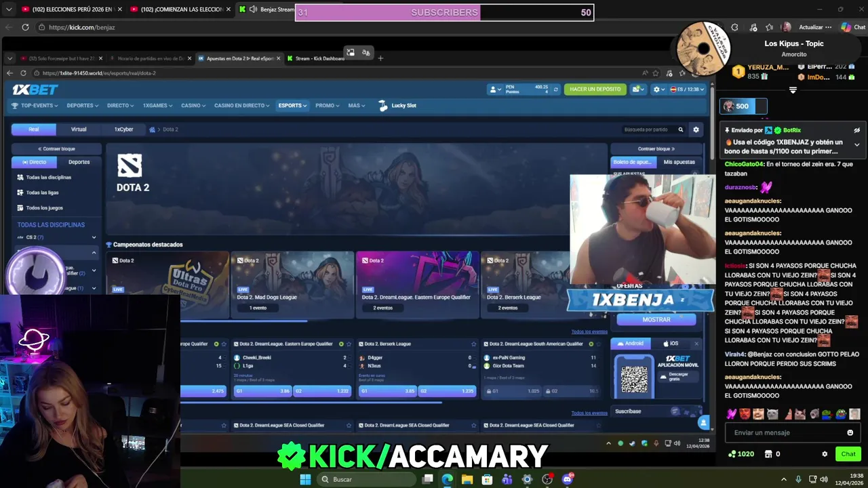Bet on G2 odds 1.235 in Berserk League
Image resolution: width=868 pixels, height=488 pixels.
[x=448, y=391]
